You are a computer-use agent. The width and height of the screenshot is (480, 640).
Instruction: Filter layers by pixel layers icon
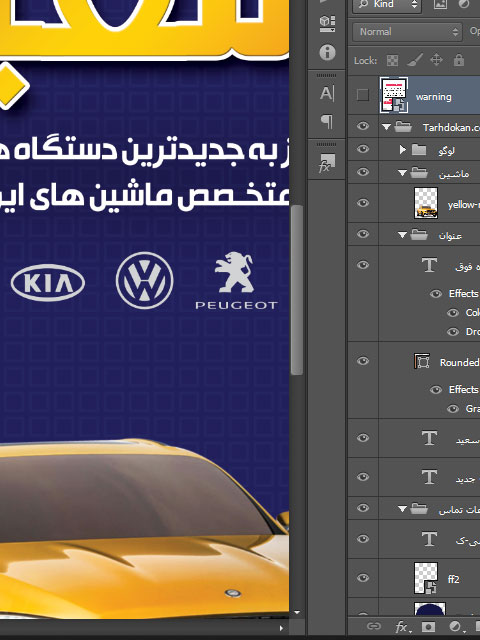pyautogui.click(x=440, y=4)
